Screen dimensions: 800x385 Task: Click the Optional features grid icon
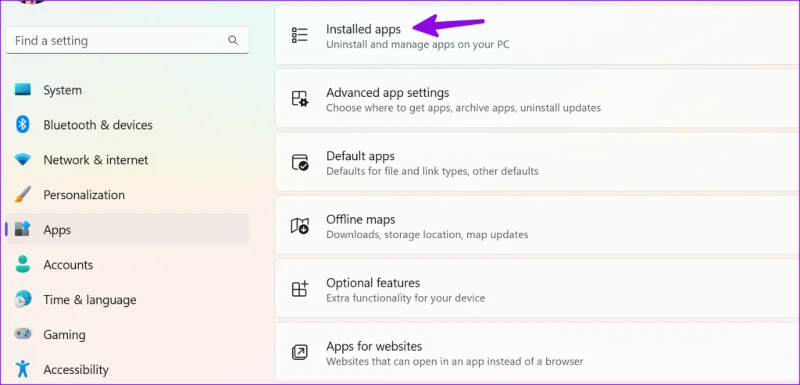[x=299, y=289]
